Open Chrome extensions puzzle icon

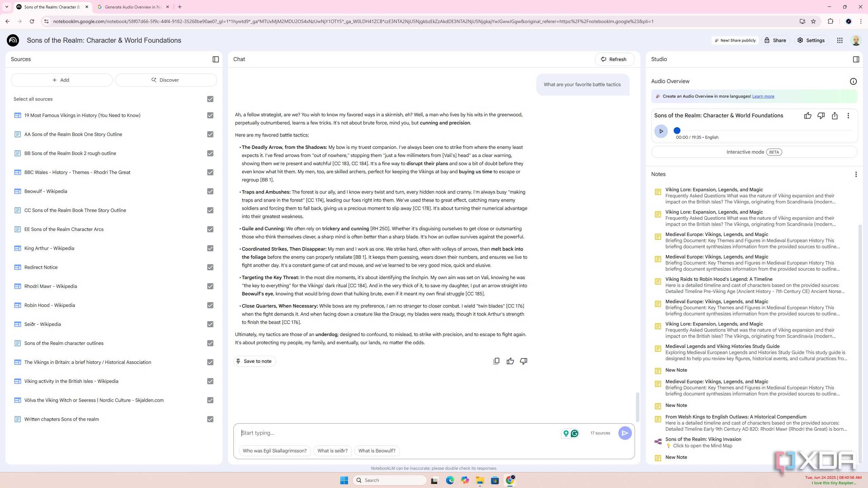(830, 21)
